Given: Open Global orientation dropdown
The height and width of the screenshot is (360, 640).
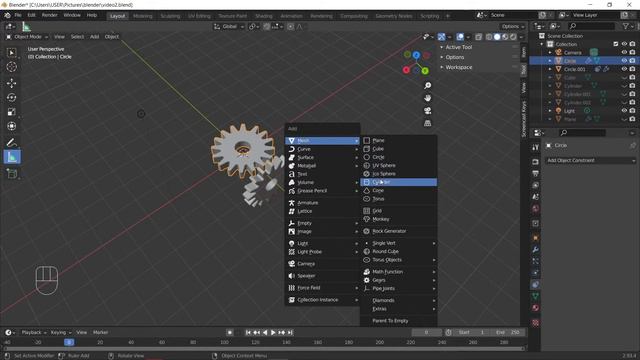Looking at the screenshot, I should point(229,27).
